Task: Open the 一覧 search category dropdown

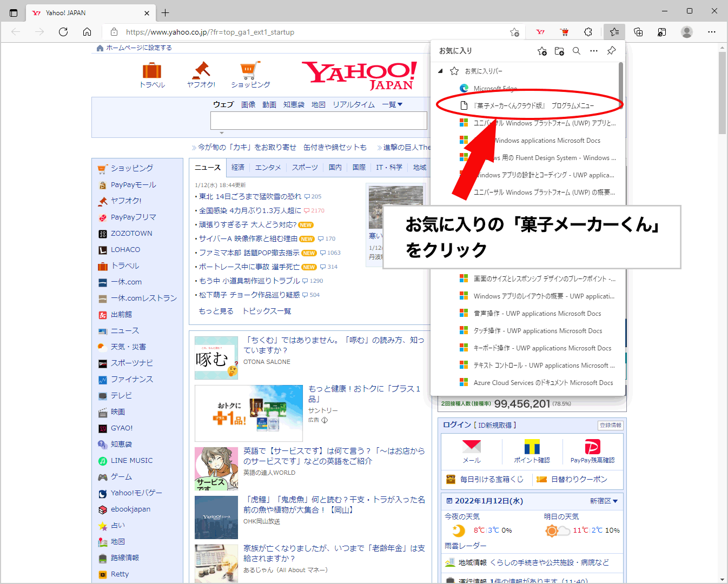Action: click(392, 104)
